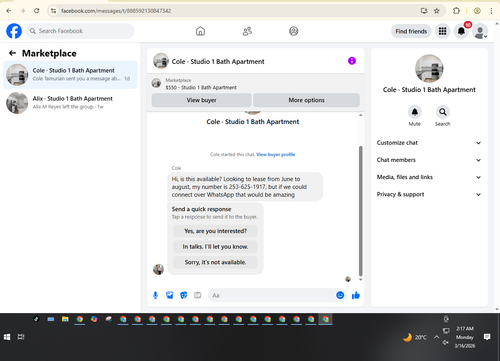Open site information icon in address bar
The width and height of the screenshot is (500, 361).
pyautogui.click(x=53, y=11)
